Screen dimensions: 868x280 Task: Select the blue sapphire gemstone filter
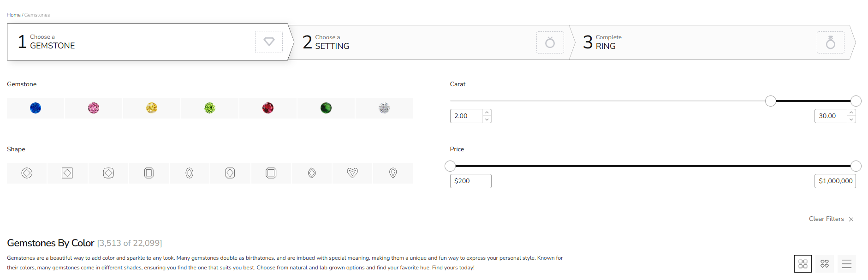point(36,108)
